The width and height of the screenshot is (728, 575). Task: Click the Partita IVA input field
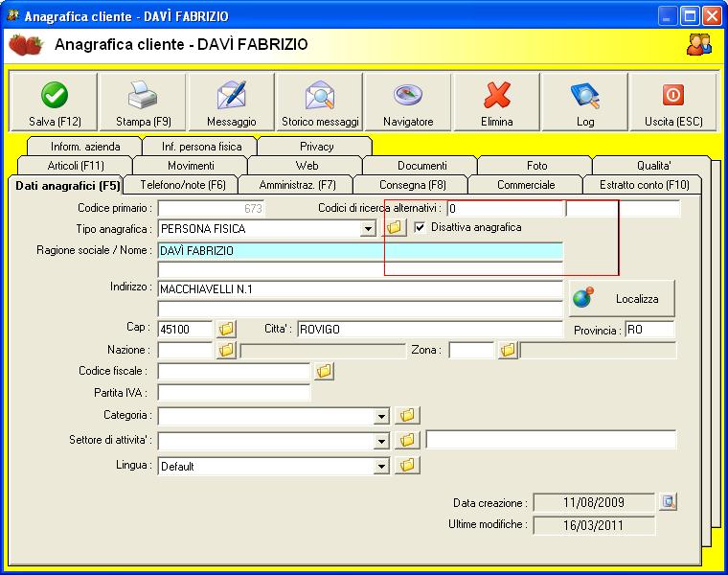(x=234, y=392)
